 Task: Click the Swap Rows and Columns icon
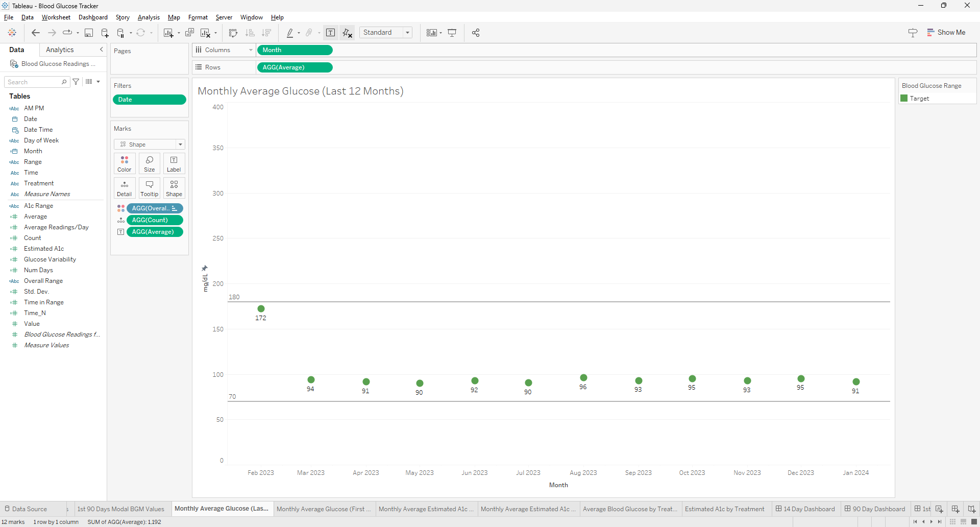click(233, 33)
